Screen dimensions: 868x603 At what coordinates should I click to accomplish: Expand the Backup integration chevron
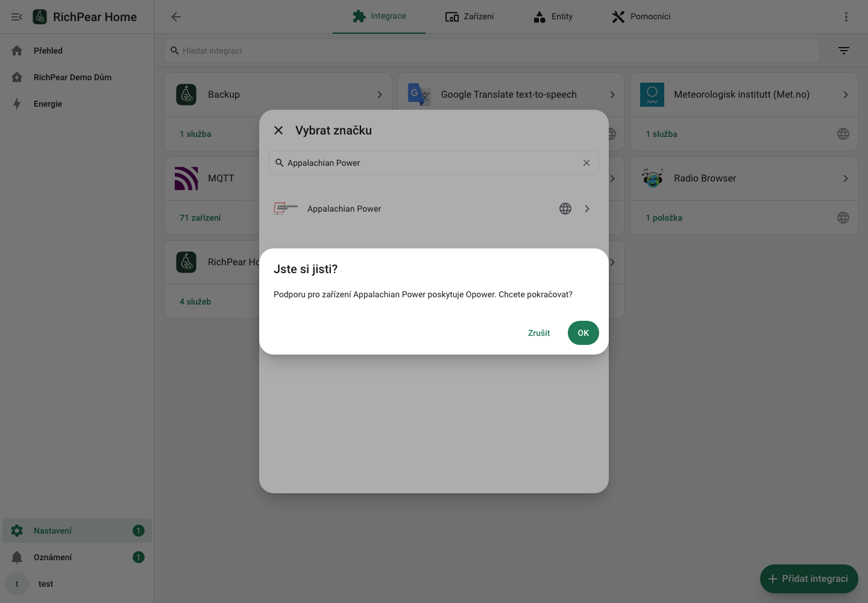pyautogui.click(x=380, y=95)
